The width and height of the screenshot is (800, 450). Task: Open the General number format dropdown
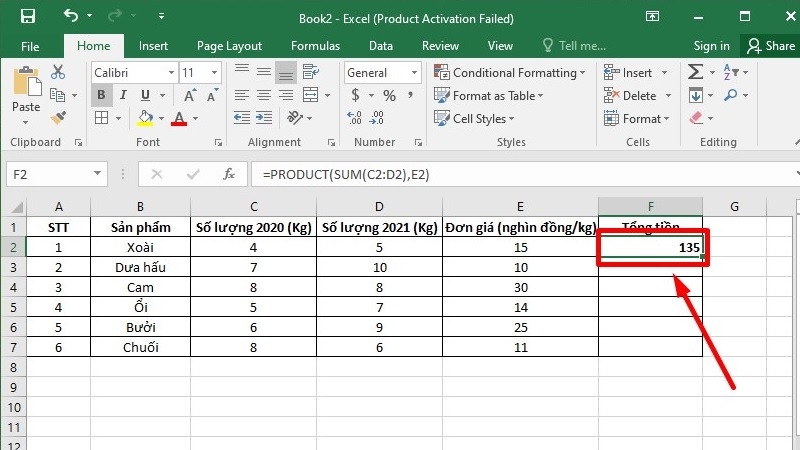tap(414, 72)
